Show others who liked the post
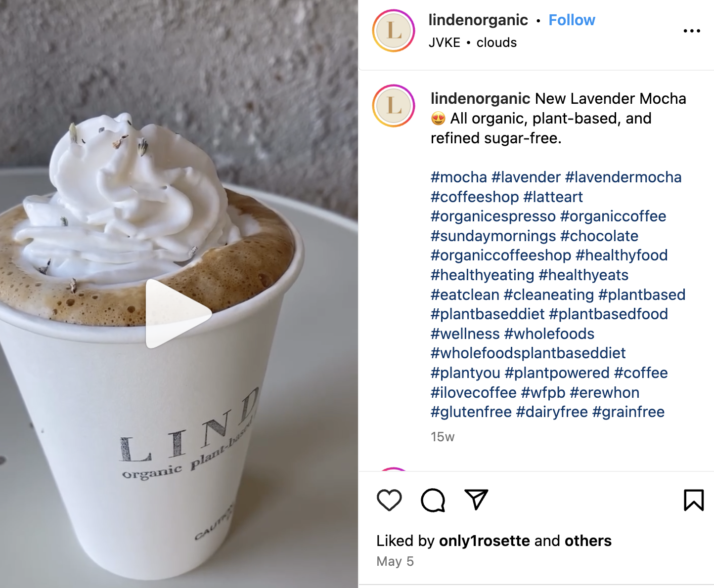The image size is (714, 588). (588, 541)
